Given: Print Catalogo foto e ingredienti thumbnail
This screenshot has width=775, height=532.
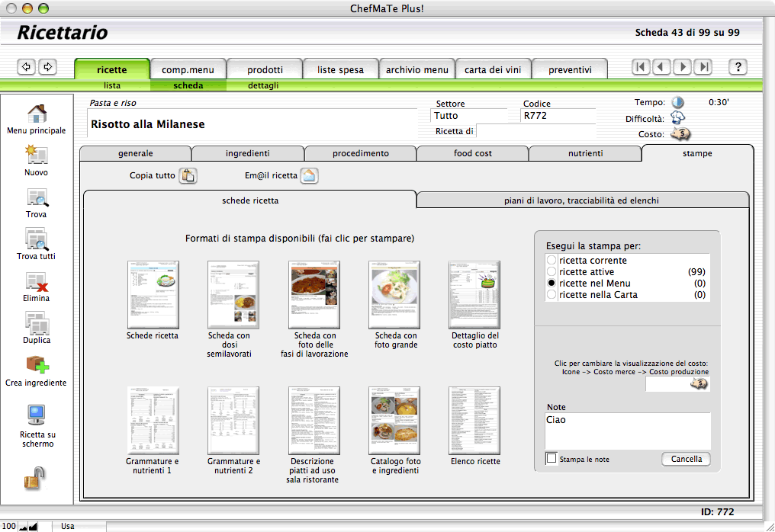Looking at the screenshot, I should pyautogui.click(x=394, y=421).
